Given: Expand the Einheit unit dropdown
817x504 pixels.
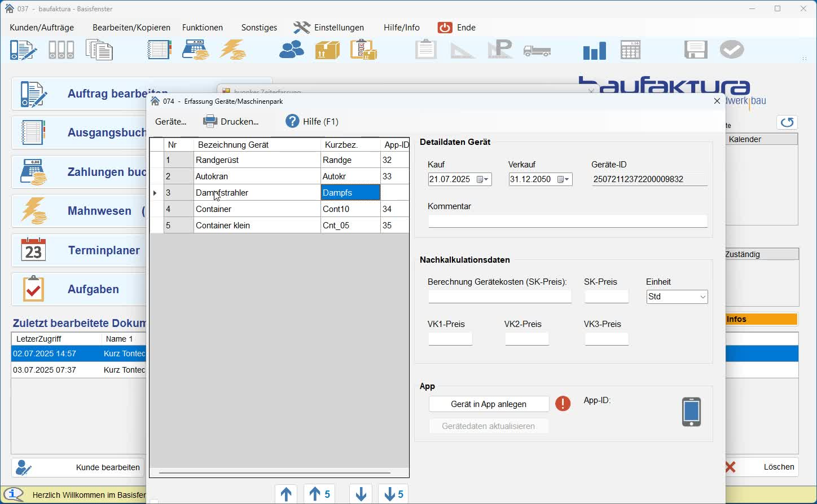Looking at the screenshot, I should pos(702,297).
